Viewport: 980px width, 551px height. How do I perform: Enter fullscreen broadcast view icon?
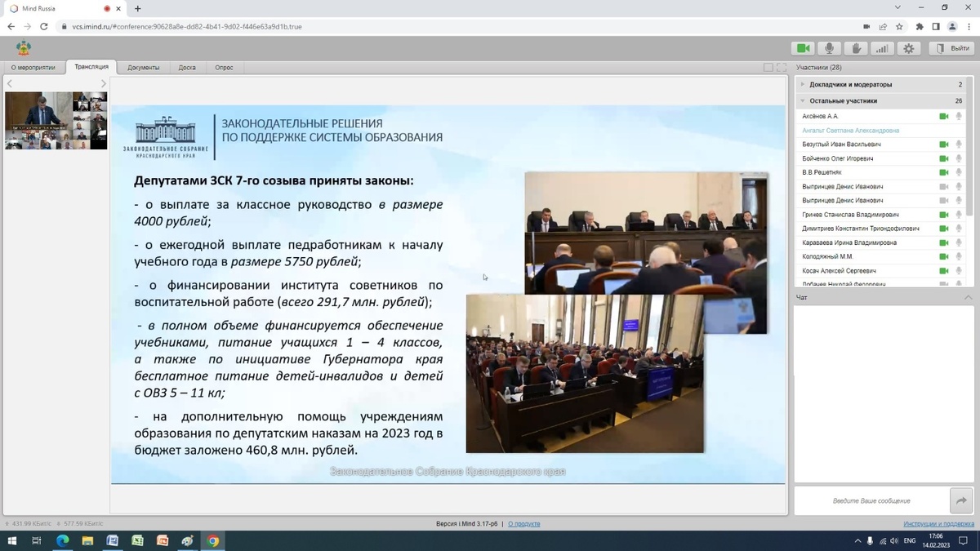click(x=782, y=68)
